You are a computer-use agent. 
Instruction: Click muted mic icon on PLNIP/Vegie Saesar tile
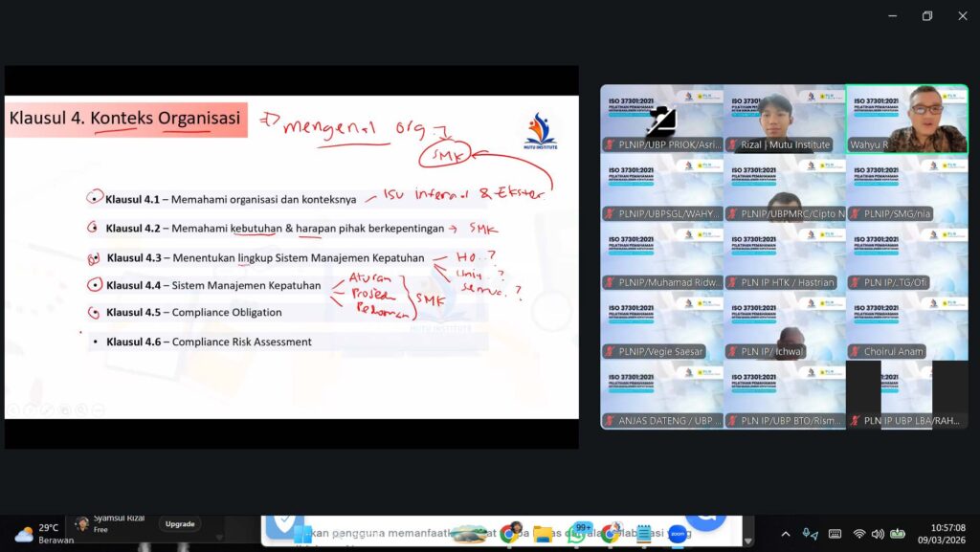[610, 351]
